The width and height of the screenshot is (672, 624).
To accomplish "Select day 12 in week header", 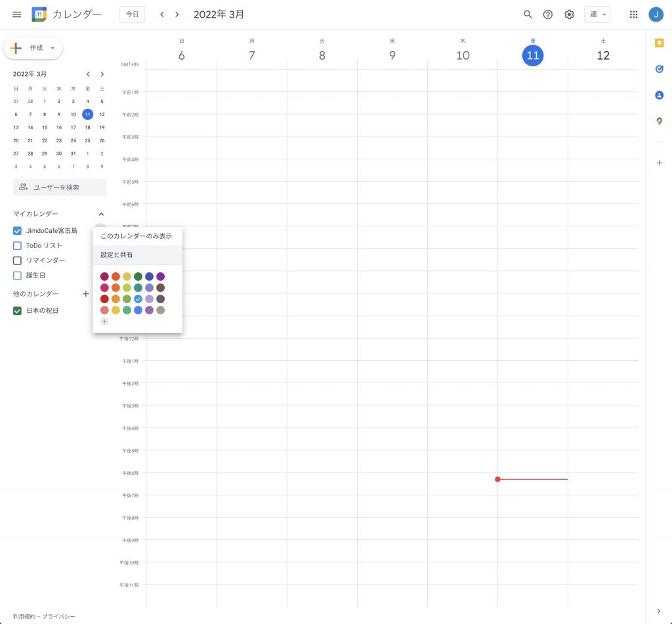I will click(603, 55).
